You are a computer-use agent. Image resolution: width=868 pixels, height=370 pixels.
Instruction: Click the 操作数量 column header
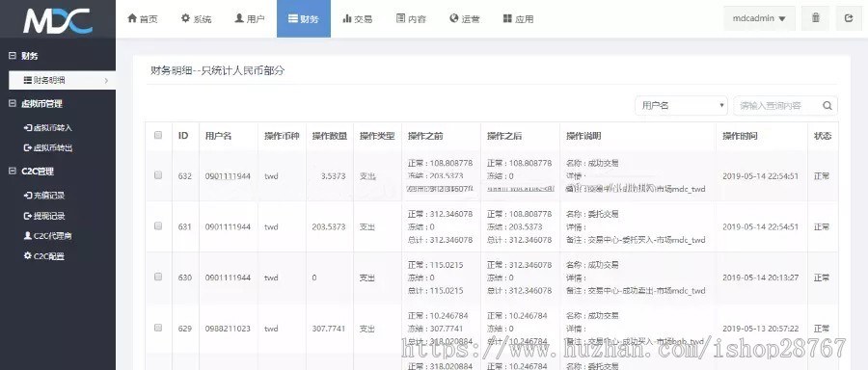[330, 136]
